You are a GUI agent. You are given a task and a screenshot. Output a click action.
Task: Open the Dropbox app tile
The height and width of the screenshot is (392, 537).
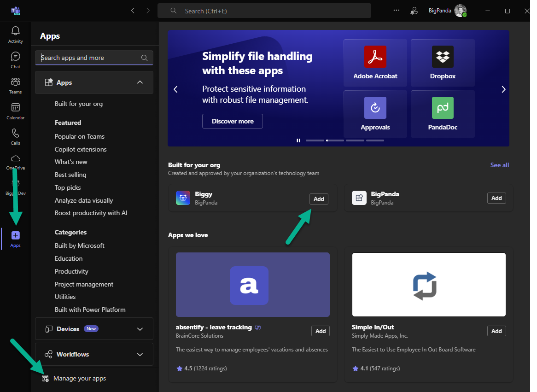pos(442,63)
